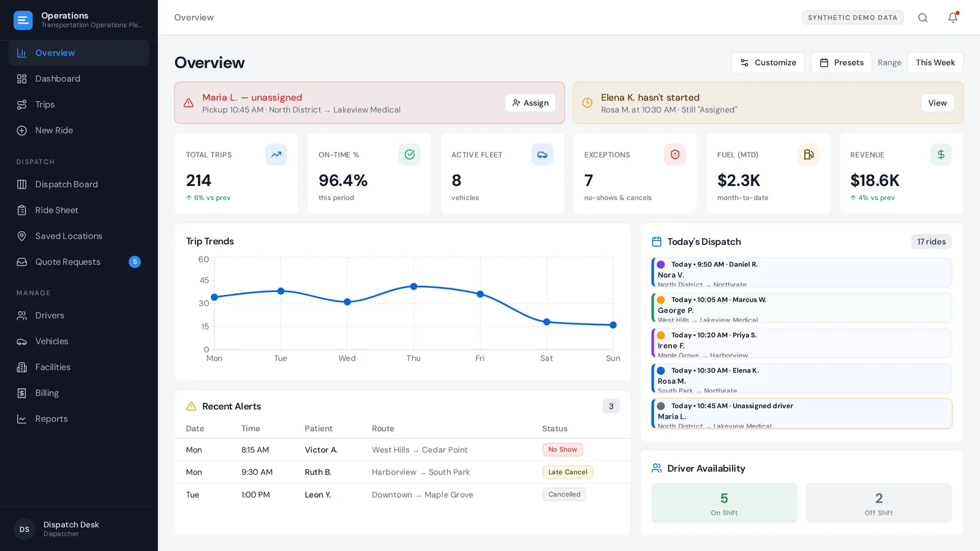Open Trips in the sidebar
Viewport: 980px width, 551px height.
pyautogui.click(x=79, y=105)
